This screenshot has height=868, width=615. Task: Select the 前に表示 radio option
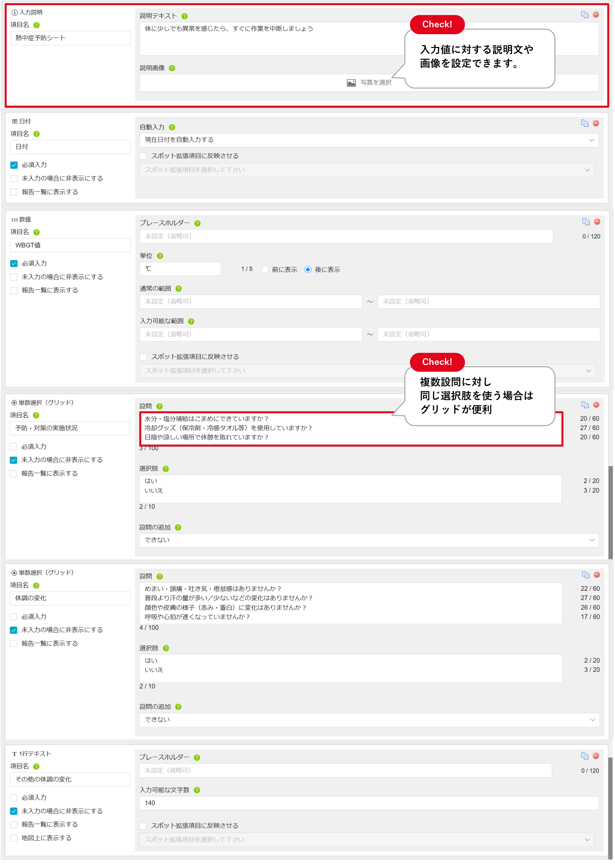point(265,269)
